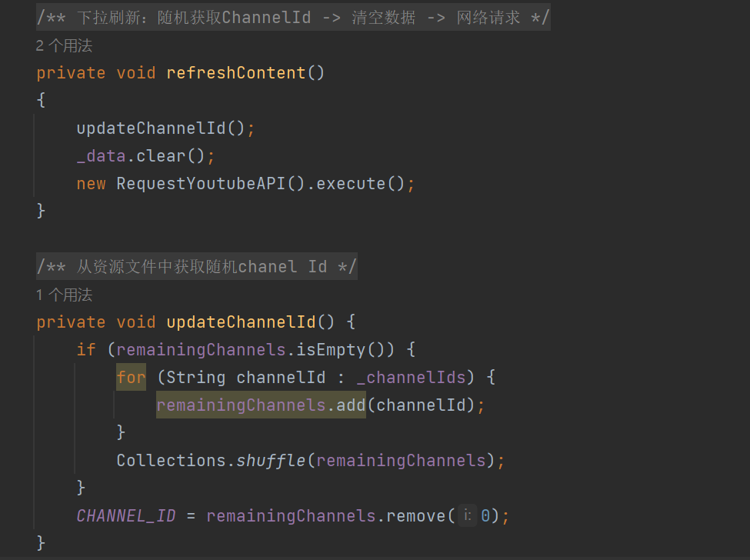Click the highlighted 'for' keyword

(131, 378)
